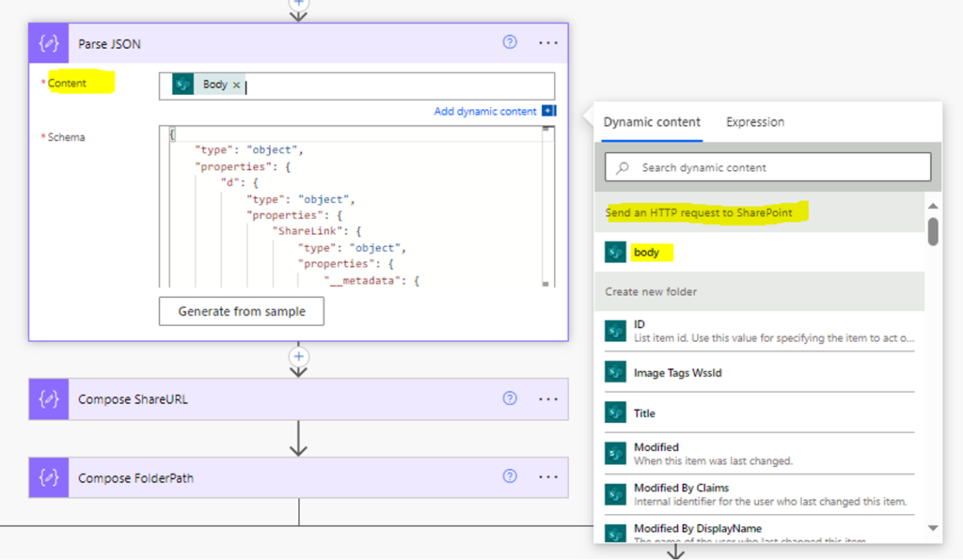
Task: Click the insert step plus below Parse JSON
Action: [298, 357]
